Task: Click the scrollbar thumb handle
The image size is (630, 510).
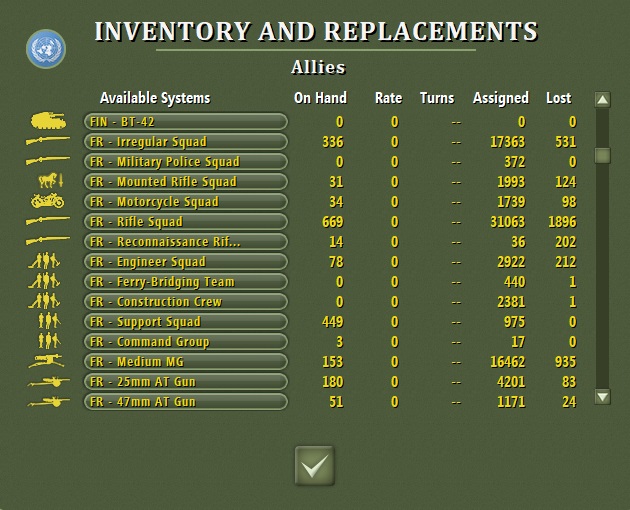Action: point(602,156)
